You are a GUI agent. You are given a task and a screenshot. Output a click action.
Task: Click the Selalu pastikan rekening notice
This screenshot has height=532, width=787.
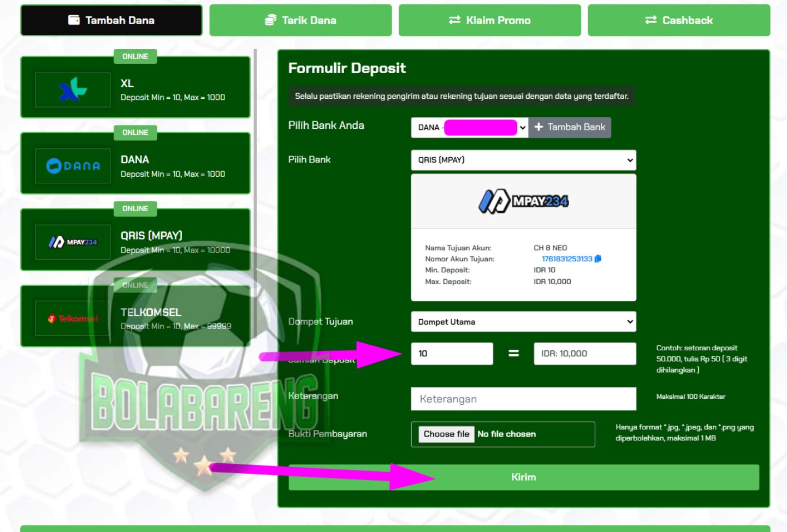coord(461,96)
